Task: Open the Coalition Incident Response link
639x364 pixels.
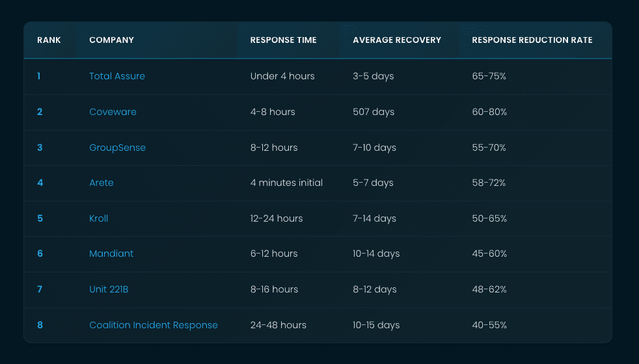Action: point(154,325)
